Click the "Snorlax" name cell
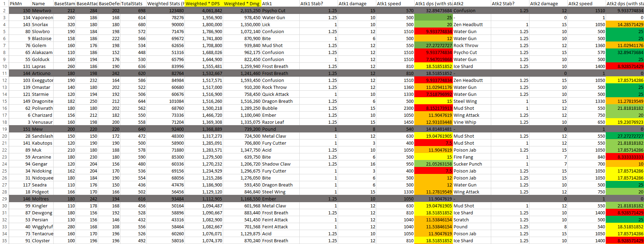644x244 pixels. [42, 24]
